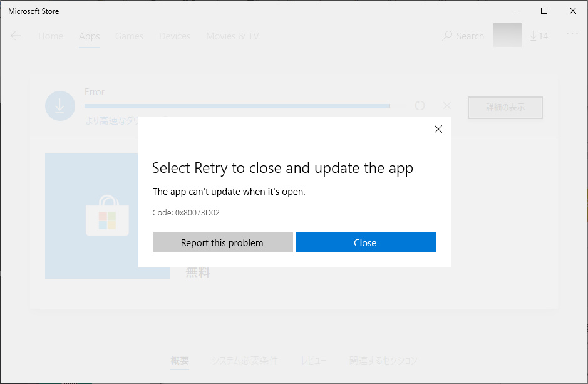Viewport: 588px width, 384px height.
Task: Open downloads and updates (14)
Action: tap(539, 36)
